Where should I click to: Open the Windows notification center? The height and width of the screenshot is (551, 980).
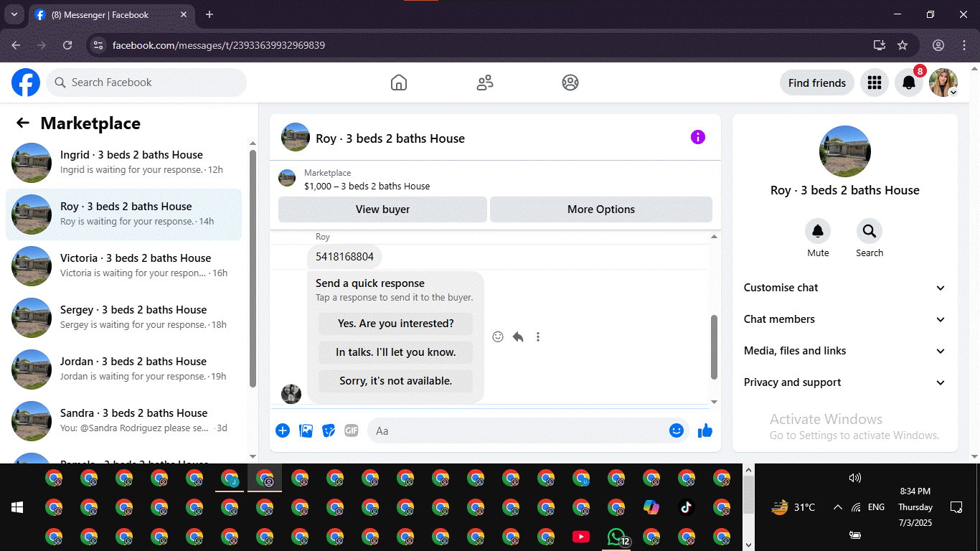point(956,507)
